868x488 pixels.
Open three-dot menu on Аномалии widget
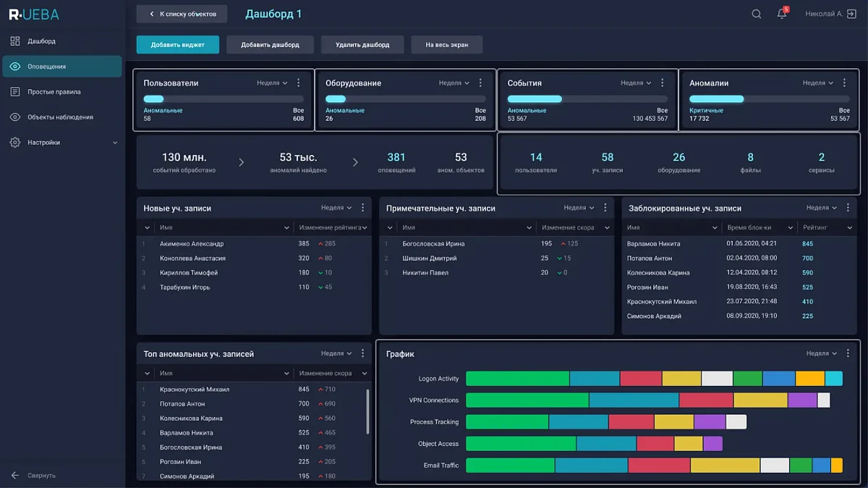click(x=844, y=83)
